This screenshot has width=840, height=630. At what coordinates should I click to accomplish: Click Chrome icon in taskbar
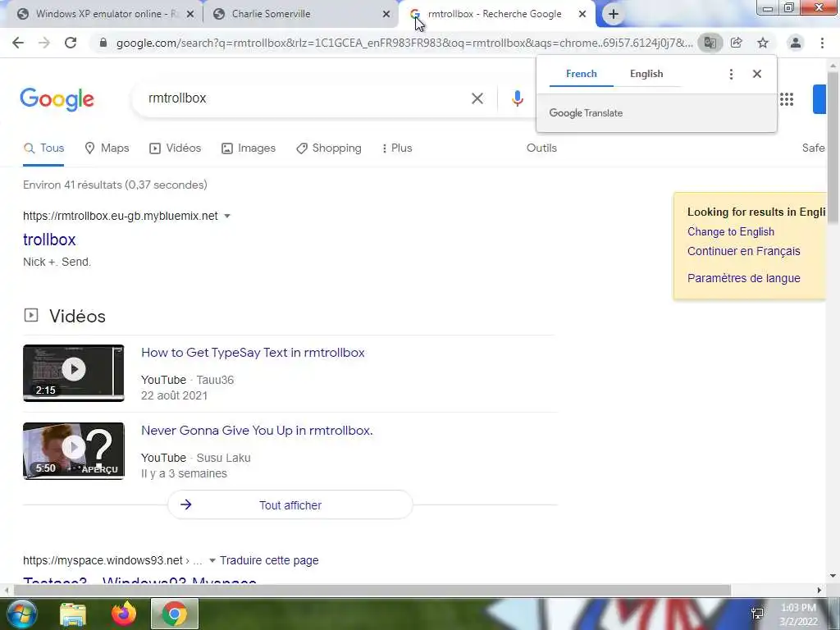click(x=175, y=614)
